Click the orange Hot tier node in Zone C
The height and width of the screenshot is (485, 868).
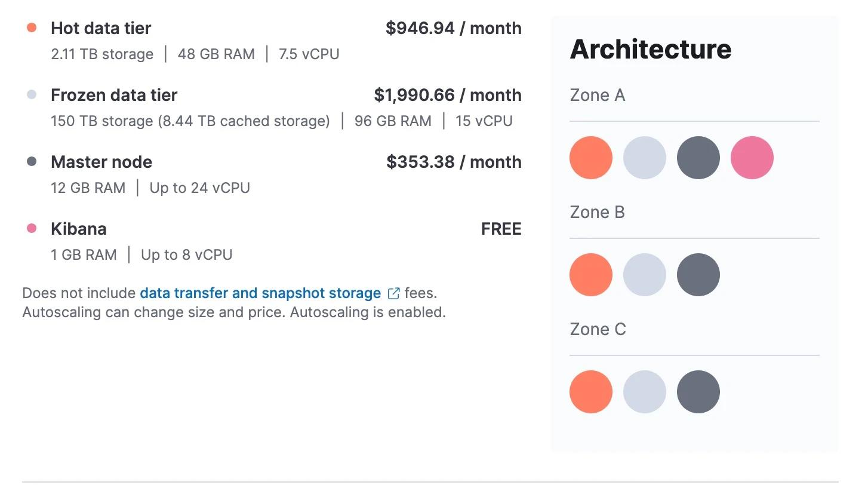[x=590, y=391]
